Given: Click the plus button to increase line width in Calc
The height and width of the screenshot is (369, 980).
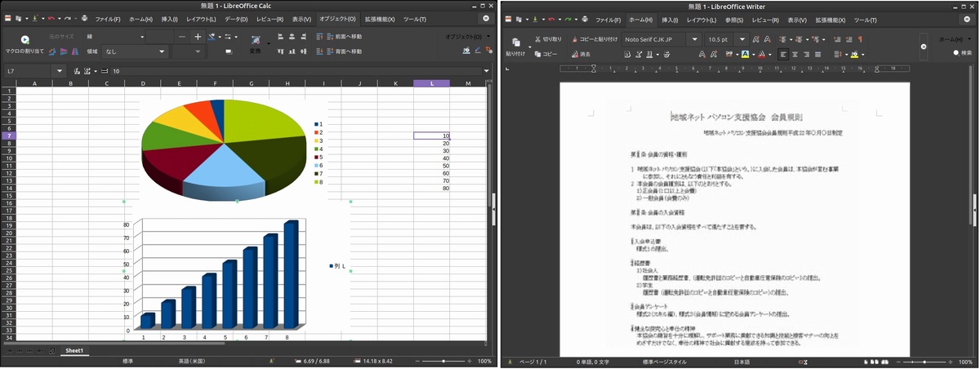Looking at the screenshot, I should pyautogui.click(x=198, y=37).
